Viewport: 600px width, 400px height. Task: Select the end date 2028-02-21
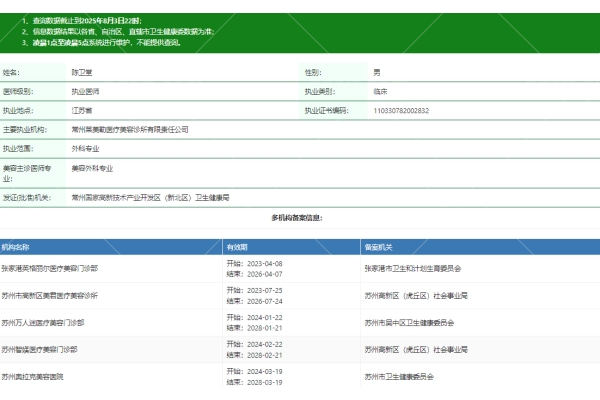click(265, 356)
